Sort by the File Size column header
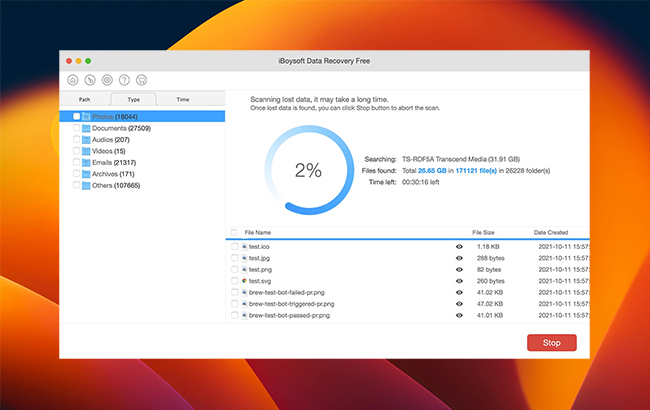The image size is (650, 410). click(483, 233)
